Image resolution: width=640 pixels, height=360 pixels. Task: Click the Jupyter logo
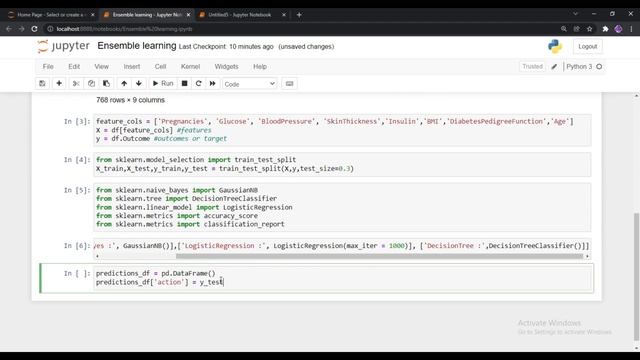[x=63, y=46]
